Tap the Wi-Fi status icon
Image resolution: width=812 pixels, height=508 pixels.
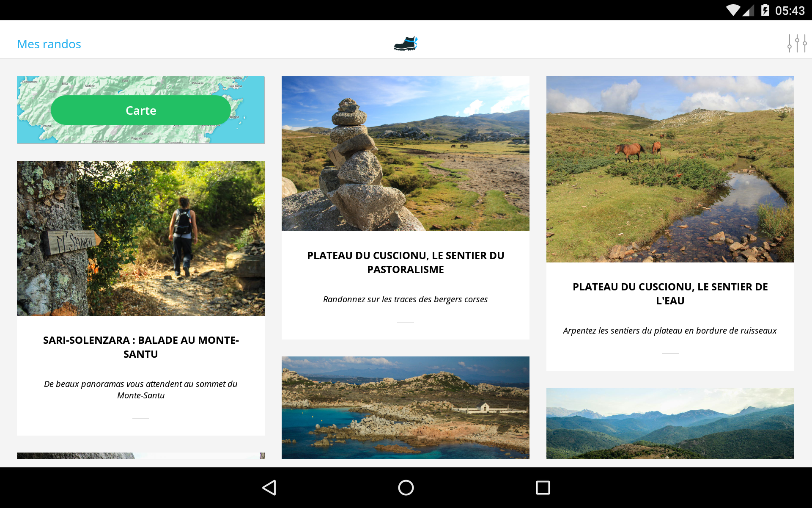[x=732, y=10]
